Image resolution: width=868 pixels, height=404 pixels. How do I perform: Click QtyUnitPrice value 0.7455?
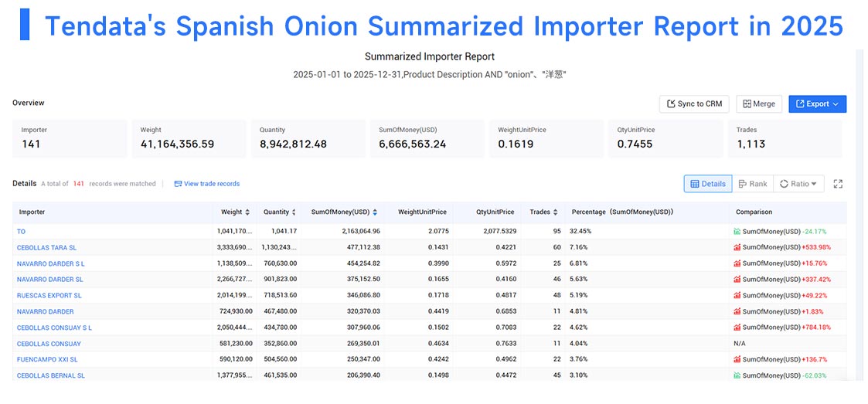coord(635,144)
